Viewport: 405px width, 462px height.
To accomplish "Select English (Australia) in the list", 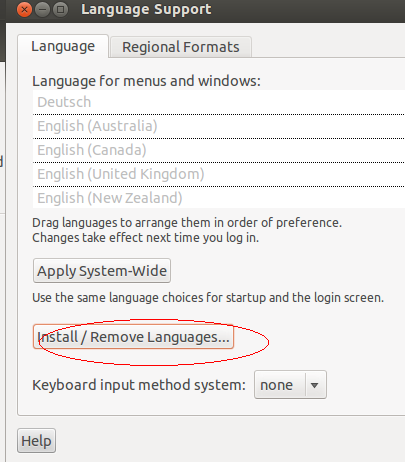I will (219, 126).
